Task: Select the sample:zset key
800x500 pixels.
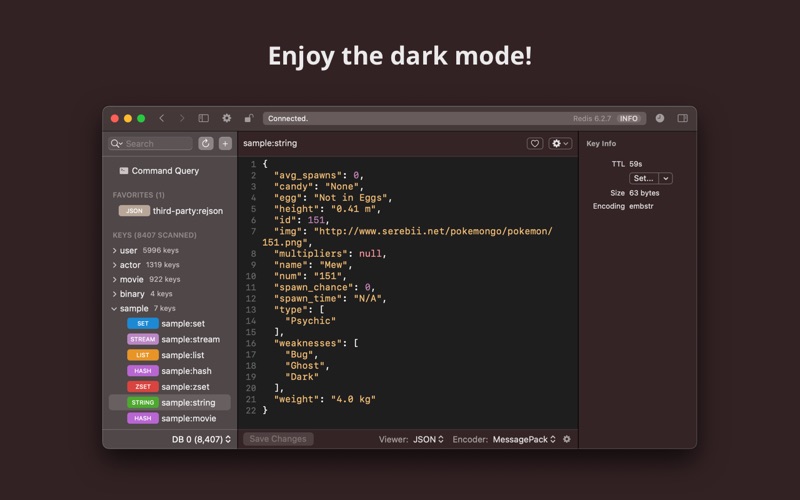Action: coord(185,387)
